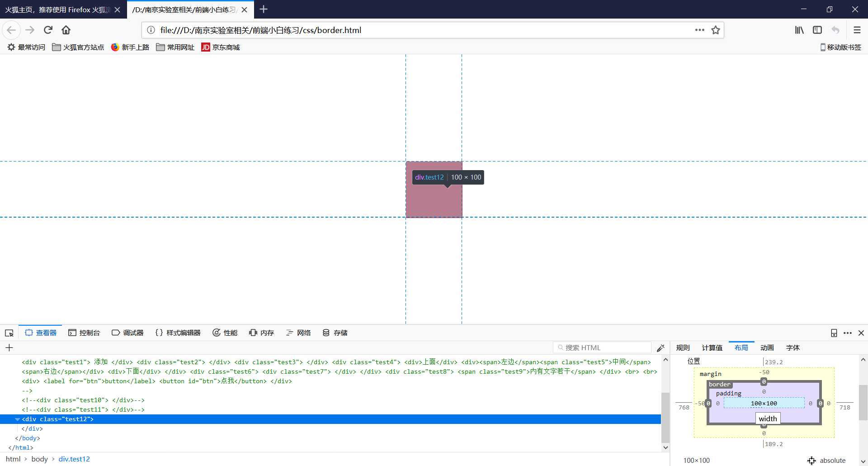Open the site information icon in address bar
Viewport: 868px width, 466px height.
click(x=151, y=30)
